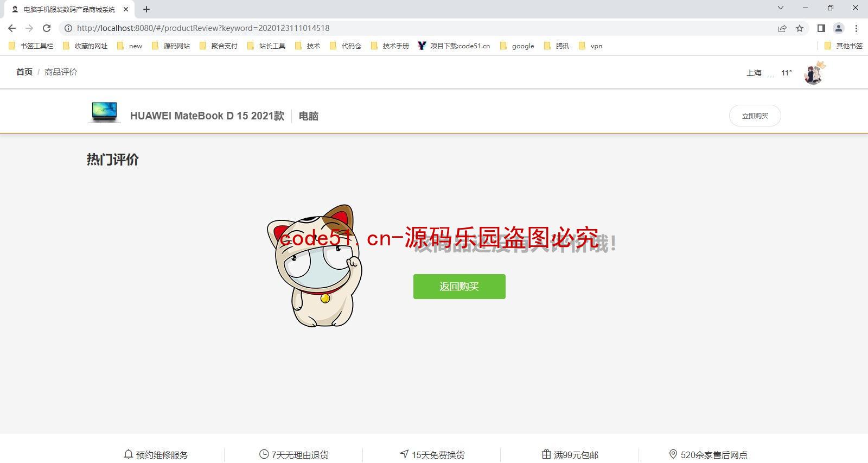Click the arrow icon beside 15天免费换货

click(404, 454)
